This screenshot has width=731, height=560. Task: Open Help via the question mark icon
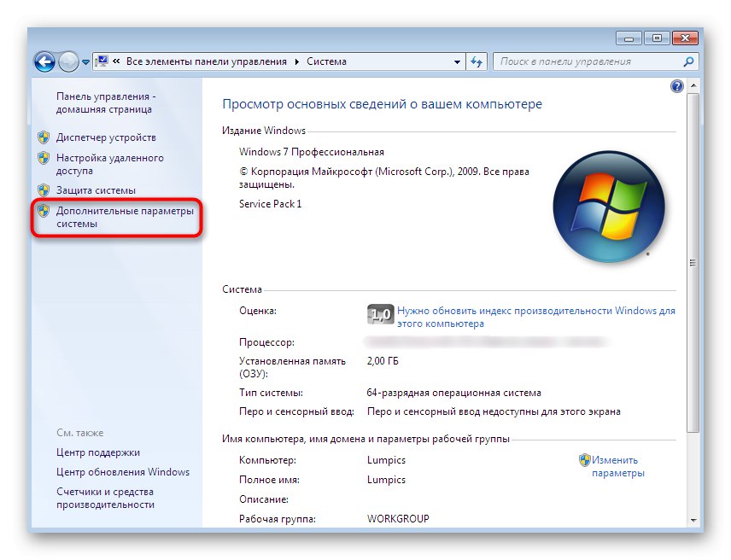point(677,86)
